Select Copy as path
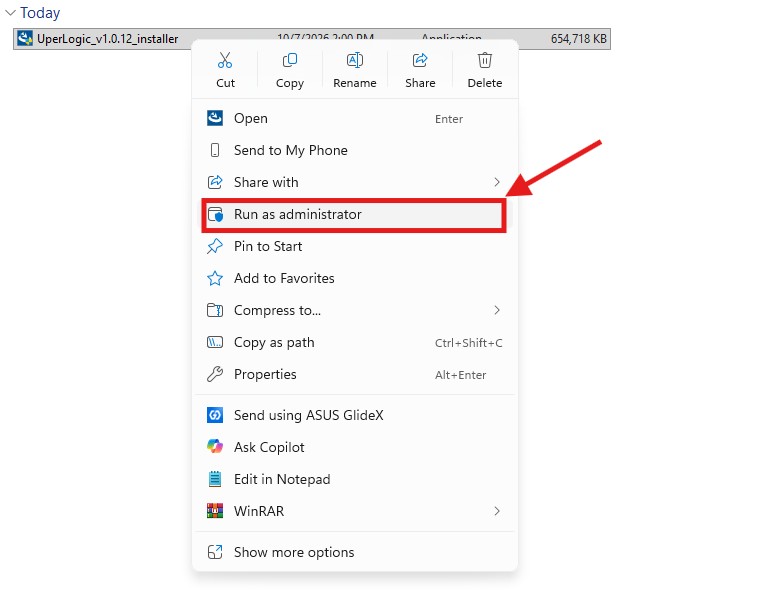 coord(354,342)
